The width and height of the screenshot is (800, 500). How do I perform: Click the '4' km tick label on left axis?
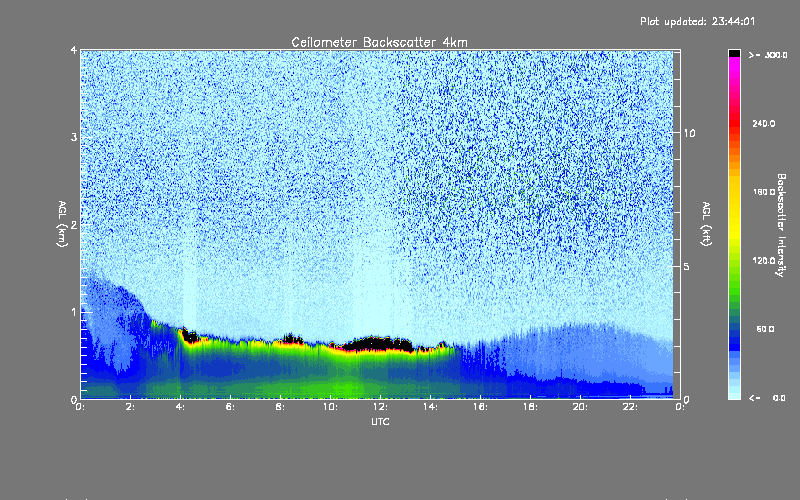pos(74,50)
